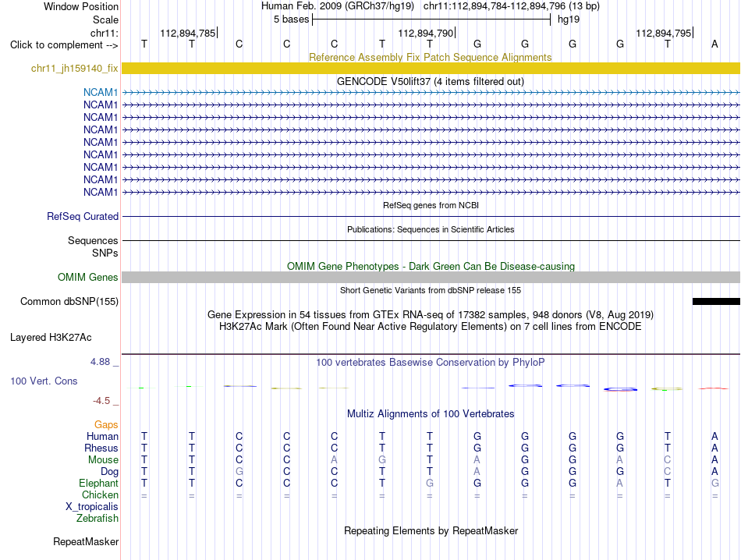Viewport: 741px width, 560px height.
Task: Click the 112,894,790 position marker
Action: tap(426, 33)
